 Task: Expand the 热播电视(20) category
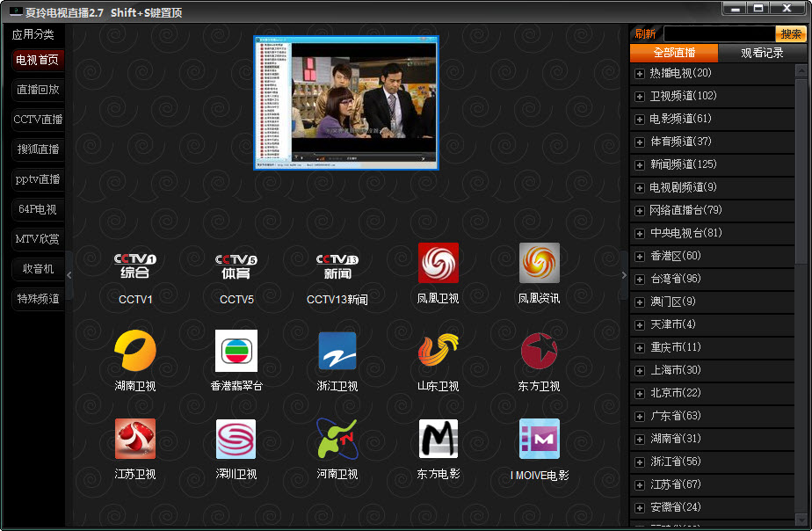[640, 74]
